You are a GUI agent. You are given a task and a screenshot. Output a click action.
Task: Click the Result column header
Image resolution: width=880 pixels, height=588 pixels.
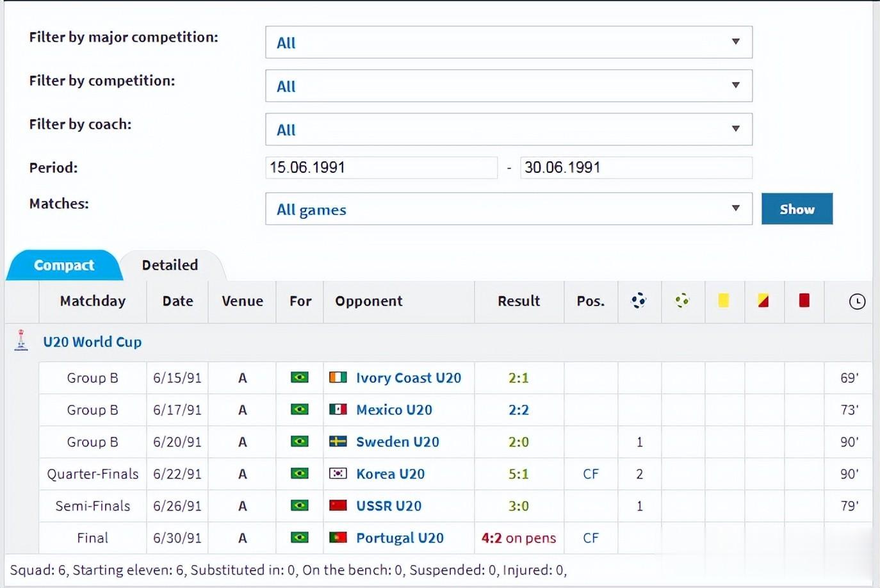pyautogui.click(x=519, y=301)
